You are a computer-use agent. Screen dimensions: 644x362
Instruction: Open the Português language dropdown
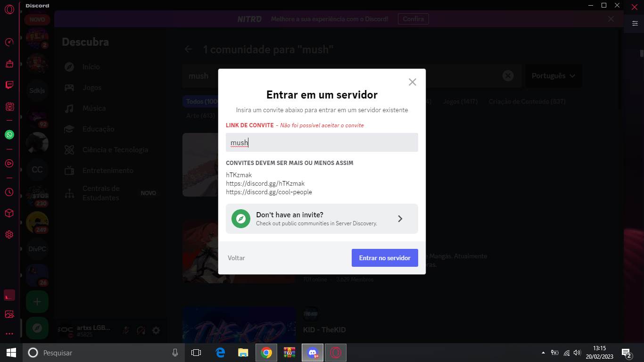(553, 76)
